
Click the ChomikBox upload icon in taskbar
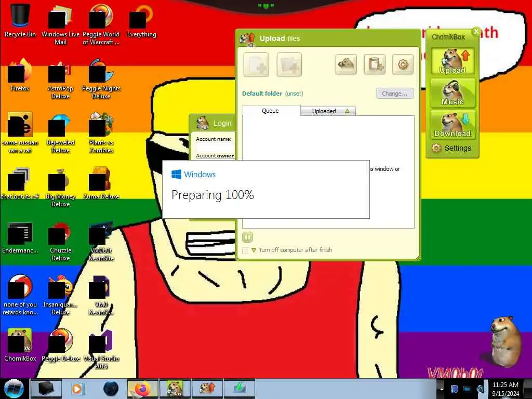click(207, 389)
